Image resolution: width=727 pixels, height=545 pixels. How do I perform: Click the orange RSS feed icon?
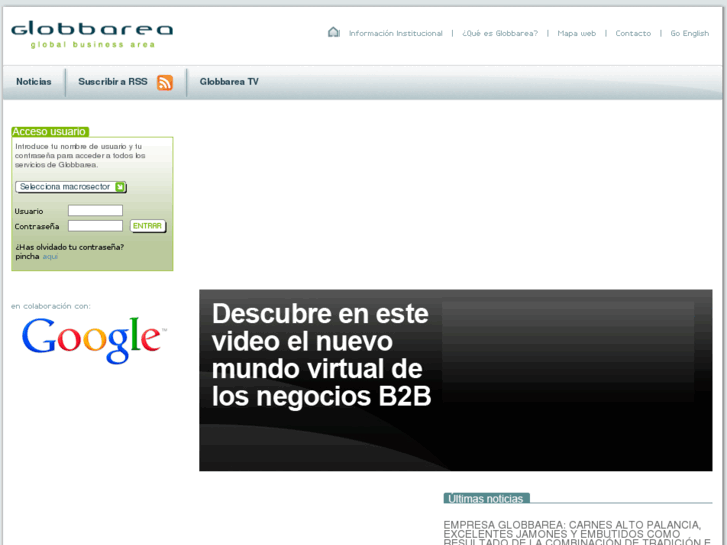pos(165,83)
